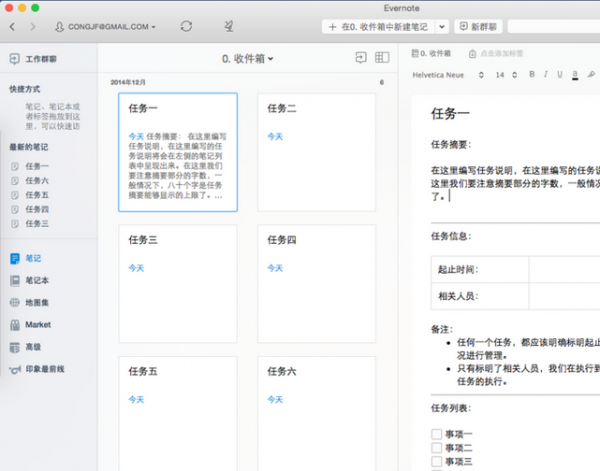The image size is (600, 471).
Task: Click the 新群聊 button
Action: coord(478,26)
